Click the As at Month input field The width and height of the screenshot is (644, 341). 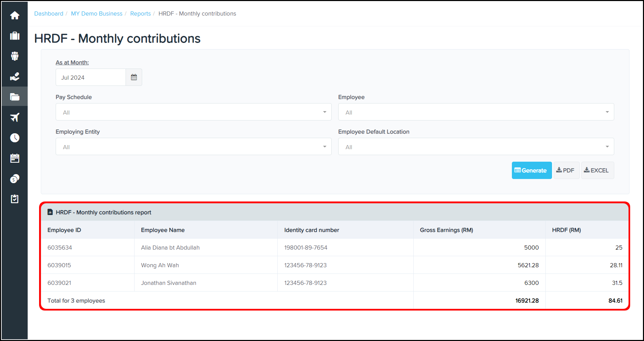point(91,77)
